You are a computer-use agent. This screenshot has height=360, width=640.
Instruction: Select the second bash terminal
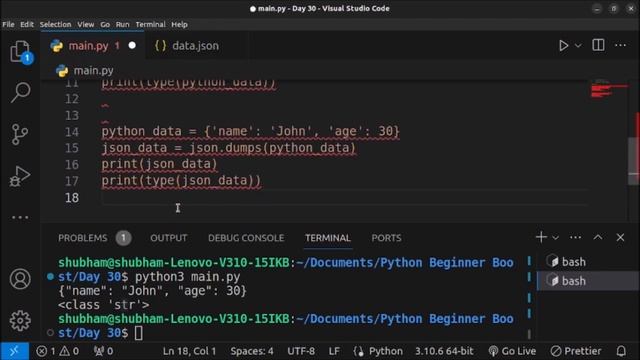click(x=586, y=281)
